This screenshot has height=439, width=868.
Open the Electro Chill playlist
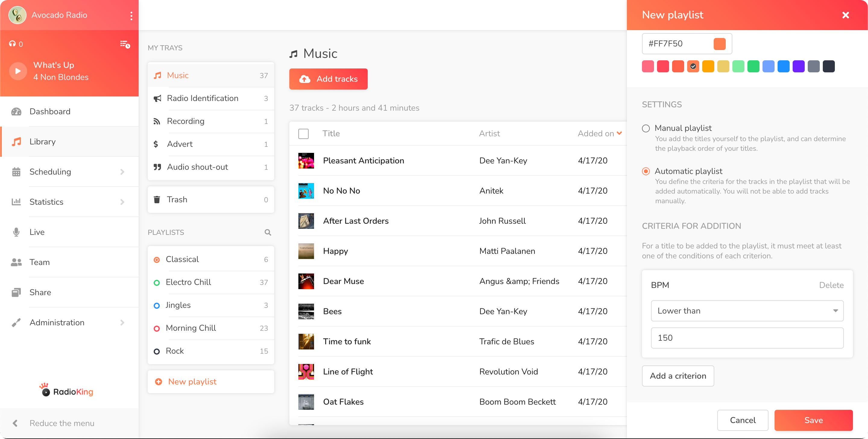point(211,282)
